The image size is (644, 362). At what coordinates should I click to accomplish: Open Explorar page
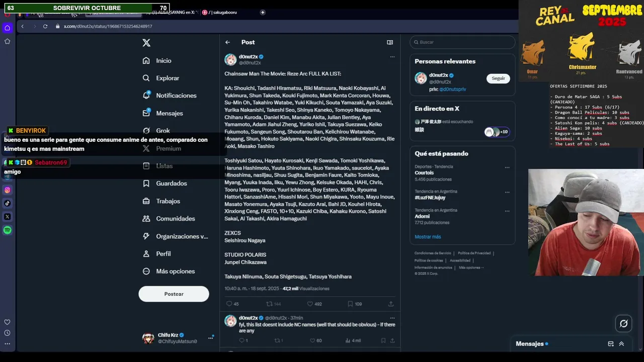point(161,78)
